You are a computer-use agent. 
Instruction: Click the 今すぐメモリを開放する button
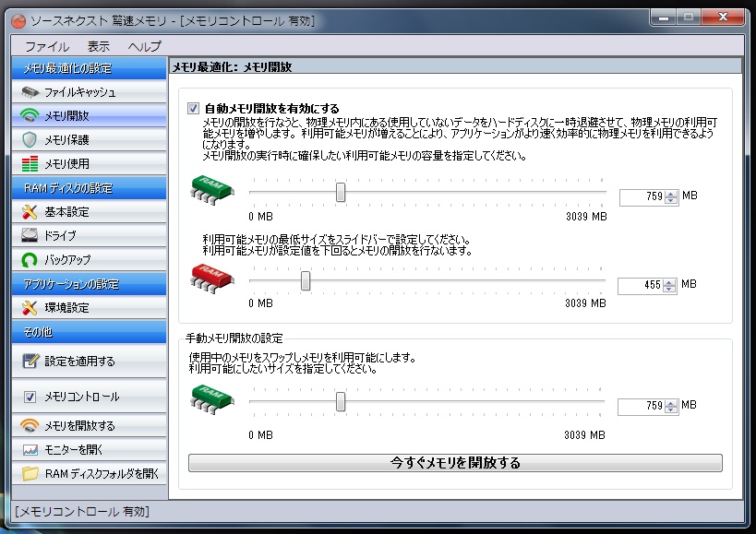(x=455, y=463)
